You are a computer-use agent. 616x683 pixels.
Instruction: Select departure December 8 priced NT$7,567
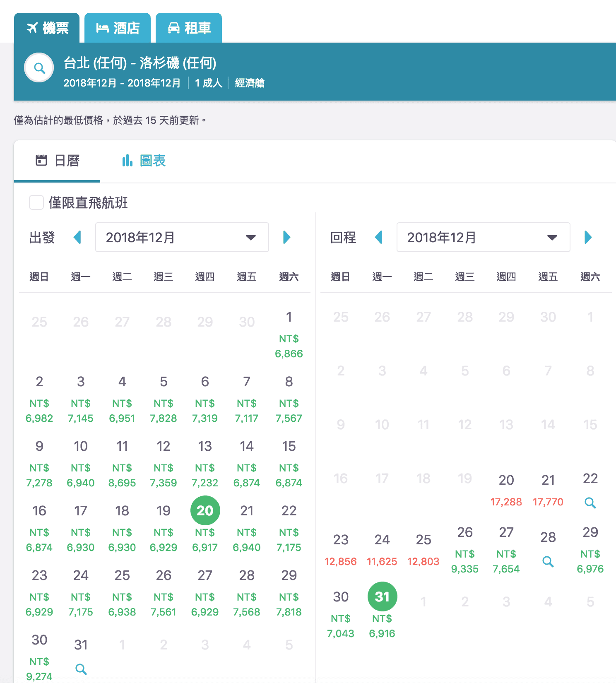(x=289, y=399)
